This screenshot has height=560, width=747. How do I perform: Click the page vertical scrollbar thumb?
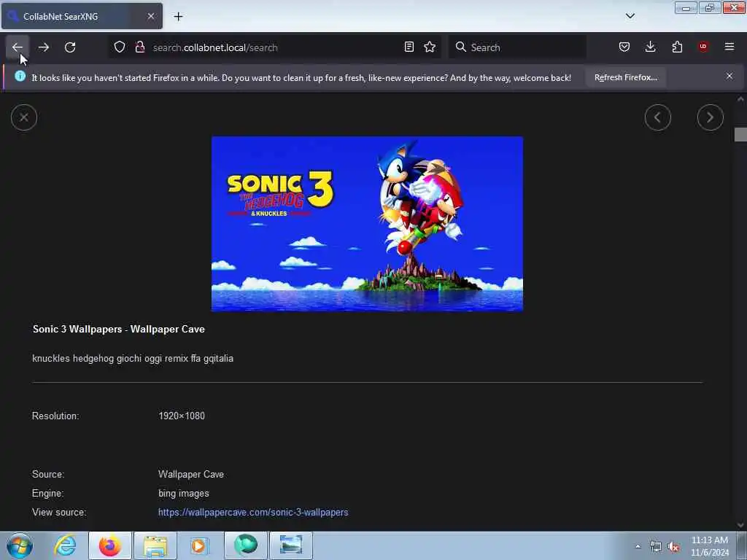pos(740,135)
